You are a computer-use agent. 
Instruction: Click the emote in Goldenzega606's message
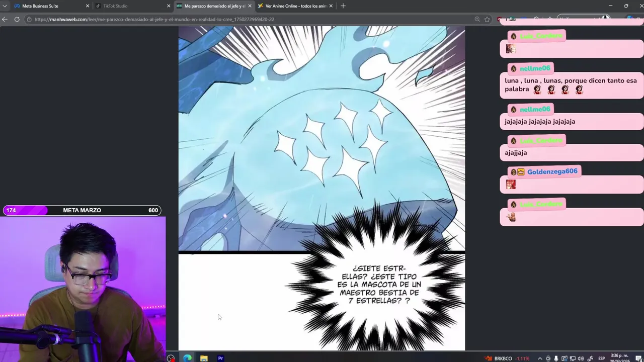click(x=511, y=185)
